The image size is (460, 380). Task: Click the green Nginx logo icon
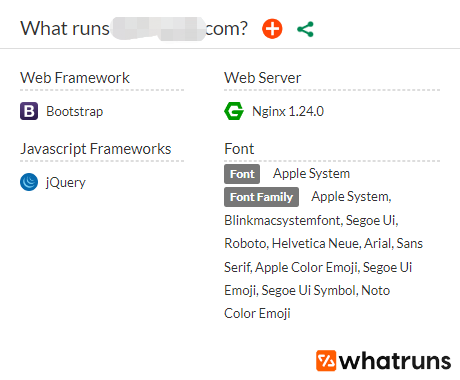tap(234, 111)
